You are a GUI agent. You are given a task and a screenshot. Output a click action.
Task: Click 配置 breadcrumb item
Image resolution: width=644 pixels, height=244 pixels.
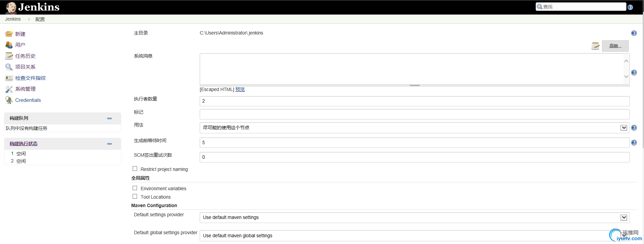click(40, 19)
